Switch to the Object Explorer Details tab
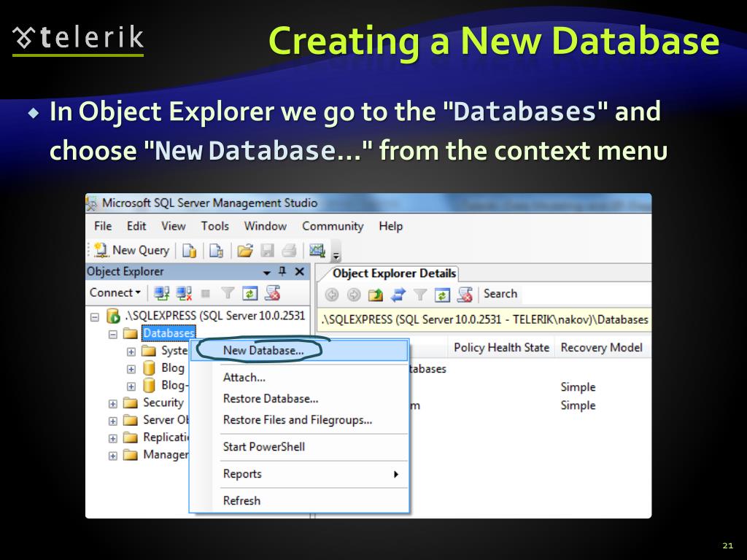The width and height of the screenshot is (747, 560). [x=394, y=273]
